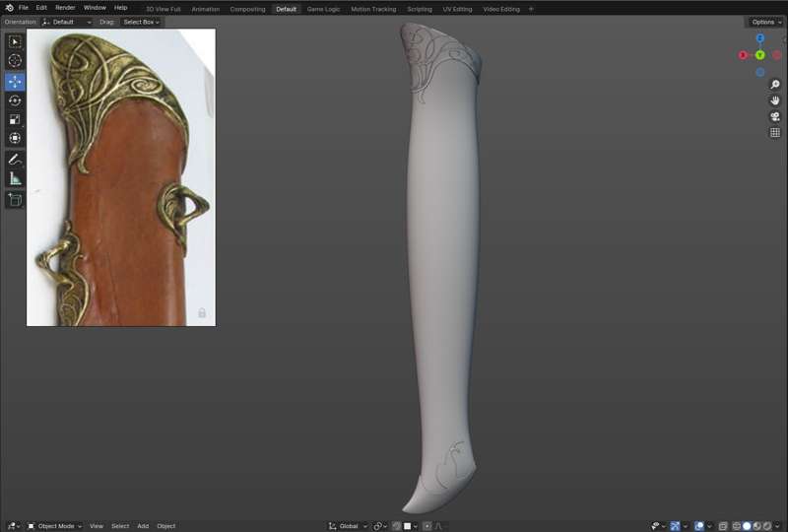The image size is (788, 532).
Task: Switch to the UV Editing workspace tab
Action: pos(457,9)
